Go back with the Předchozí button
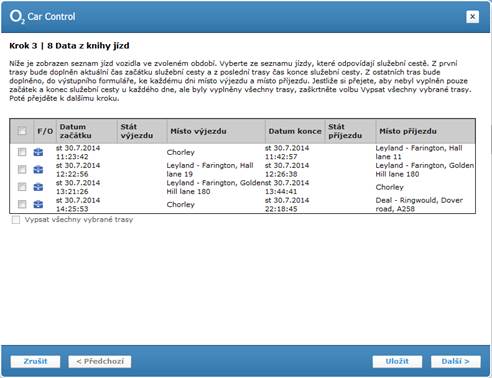Viewport: 492px width, 378px height. 100,361
